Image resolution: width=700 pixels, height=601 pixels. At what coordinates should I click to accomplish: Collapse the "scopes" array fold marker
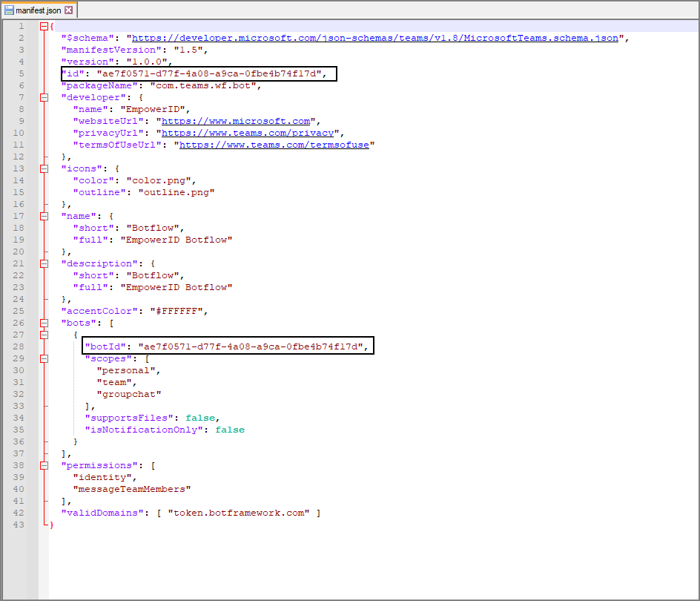click(44, 358)
